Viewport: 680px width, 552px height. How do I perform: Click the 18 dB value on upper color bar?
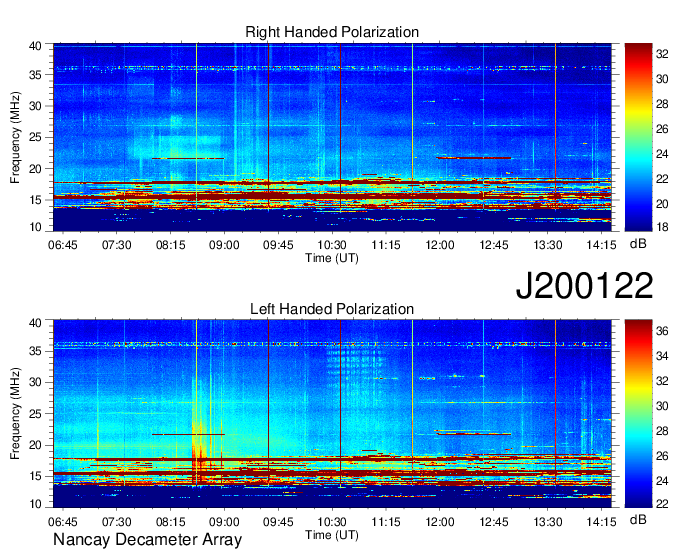pyautogui.click(x=662, y=227)
